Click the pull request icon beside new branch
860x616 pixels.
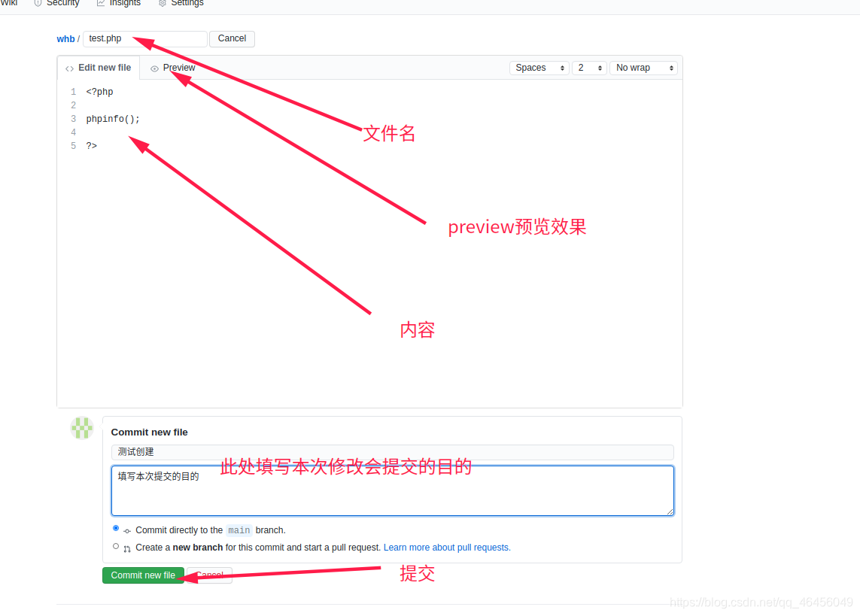127,548
